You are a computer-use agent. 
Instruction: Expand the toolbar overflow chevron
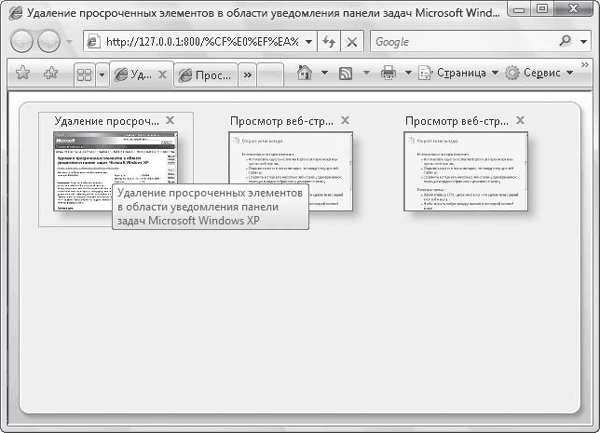(585, 64)
